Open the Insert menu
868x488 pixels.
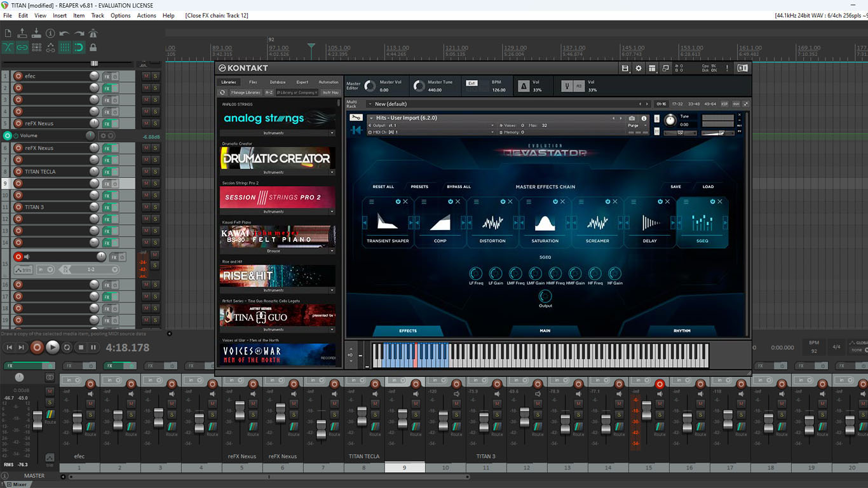coord(60,15)
